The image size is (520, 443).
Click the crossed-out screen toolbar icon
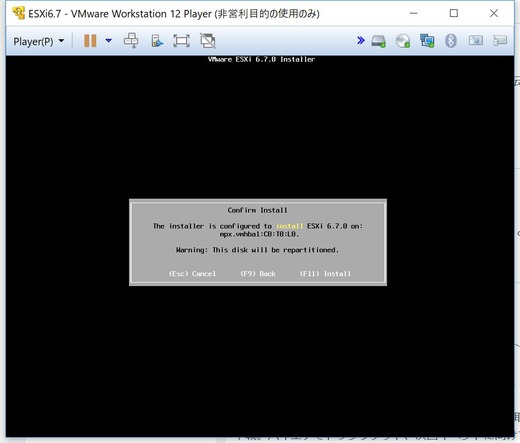tap(208, 41)
